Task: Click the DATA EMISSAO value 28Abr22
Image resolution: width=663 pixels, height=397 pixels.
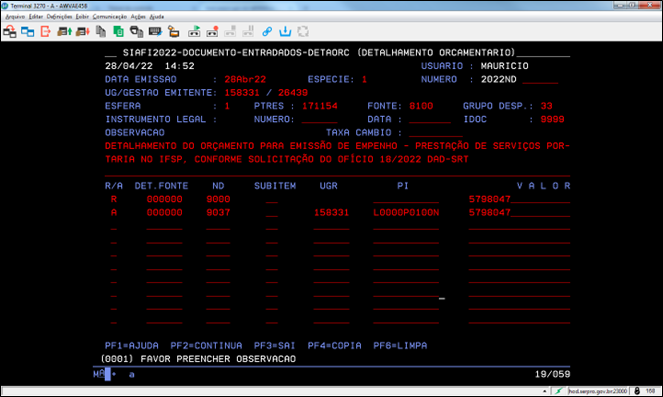Action: click(x=245, y=79)
